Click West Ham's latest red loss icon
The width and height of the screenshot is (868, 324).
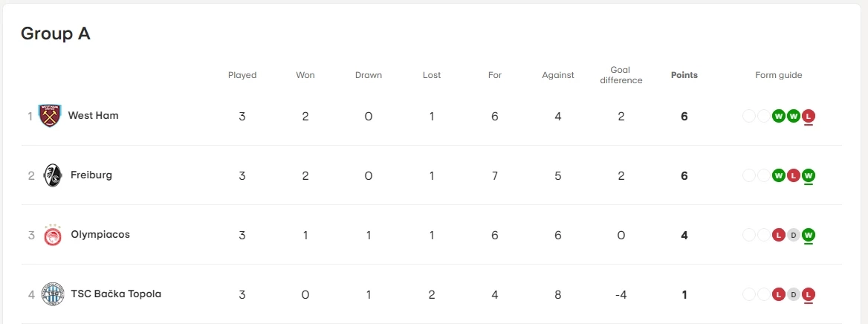[x=809, y=116]
